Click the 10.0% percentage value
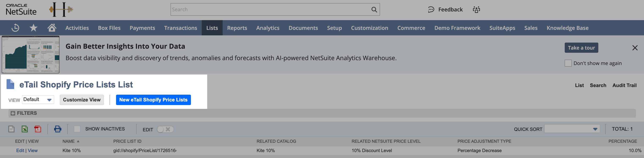The width and height of the screenshot is (644, 158). pos(635,151)
